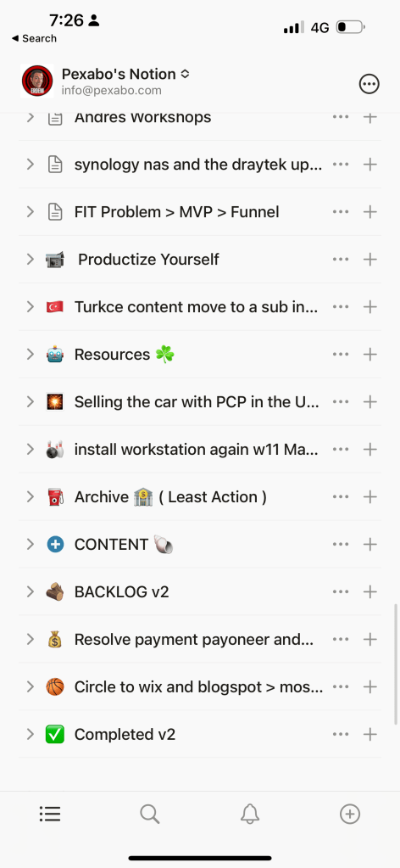This screenshot has height=868, width=400.
Task: Open Selling the car with PCP page
Action: coord(197,402)
